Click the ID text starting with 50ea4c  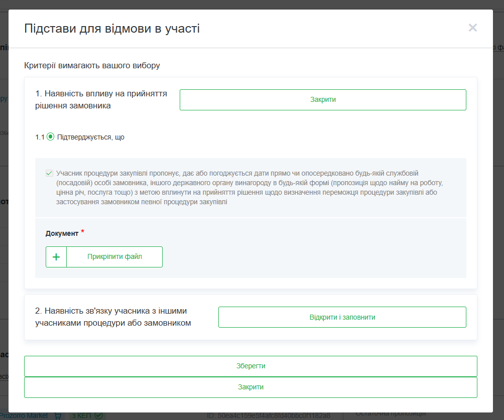[x=269, y=415]
